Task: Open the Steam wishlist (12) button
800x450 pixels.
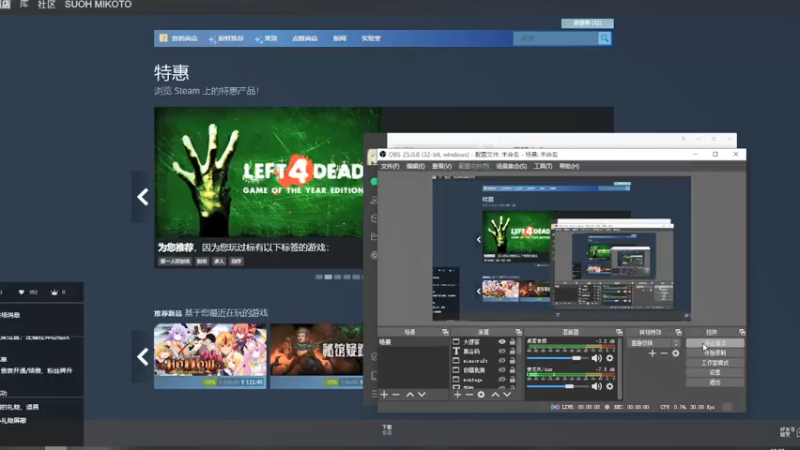Action: [587, 23]
